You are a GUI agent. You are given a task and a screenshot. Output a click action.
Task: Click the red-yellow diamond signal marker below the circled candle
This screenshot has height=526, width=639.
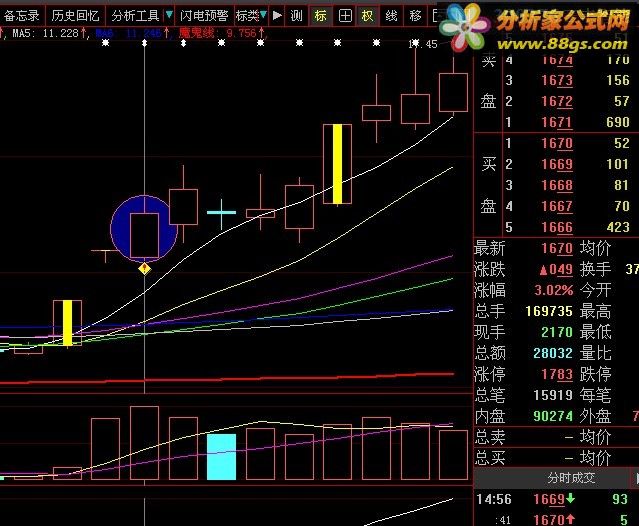[x=144, y=268]
